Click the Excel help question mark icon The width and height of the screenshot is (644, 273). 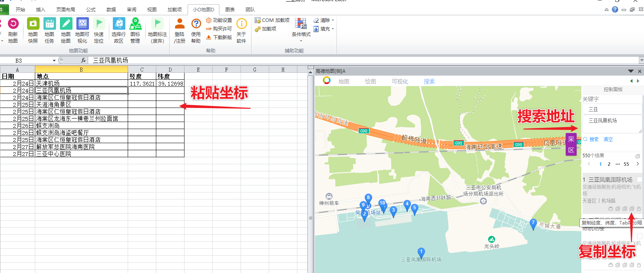pyautogui.click(x=615, y=9)
